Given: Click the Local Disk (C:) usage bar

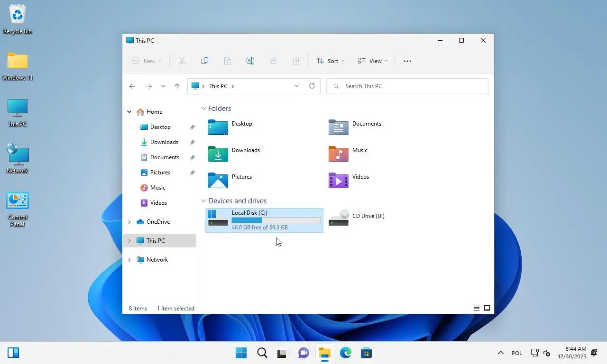Looking at the screenshot, I should (x=276, y=220).
